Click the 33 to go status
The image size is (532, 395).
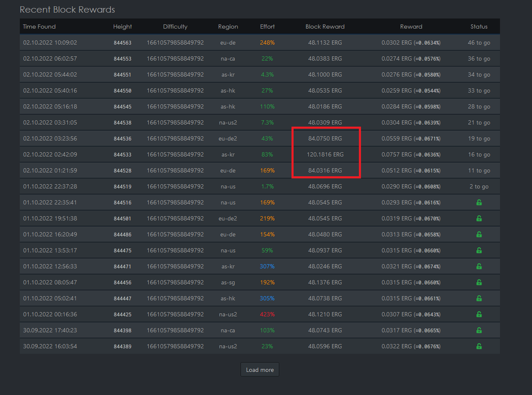coord(479,91)
